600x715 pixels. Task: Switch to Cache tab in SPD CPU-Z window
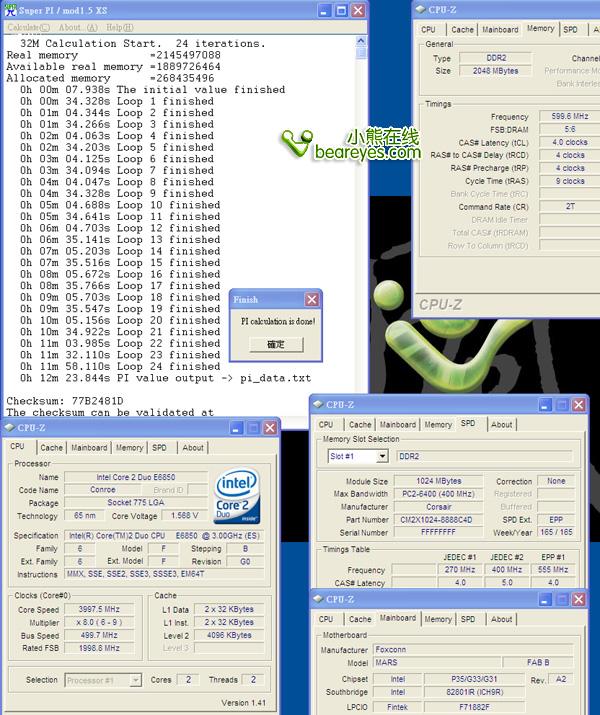pos(360,425)
